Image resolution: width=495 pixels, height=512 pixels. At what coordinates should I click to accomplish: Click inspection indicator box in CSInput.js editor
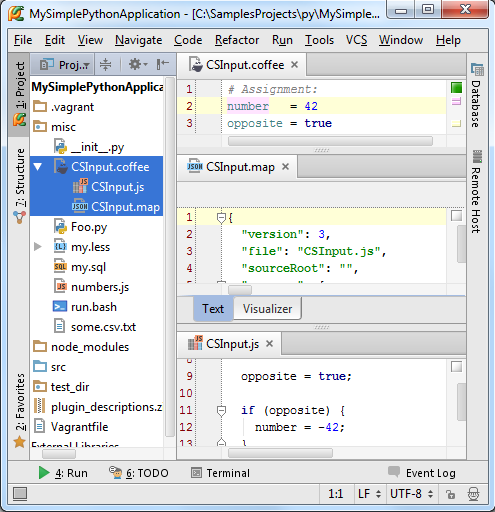(x=456, y=367)
